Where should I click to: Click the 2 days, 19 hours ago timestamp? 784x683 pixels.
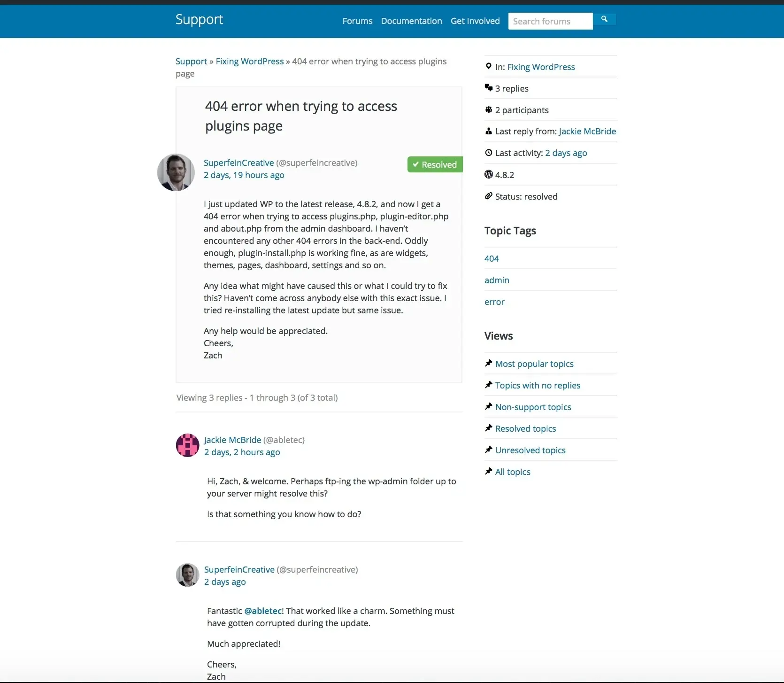pyautogui.click(x=244, y=175)
